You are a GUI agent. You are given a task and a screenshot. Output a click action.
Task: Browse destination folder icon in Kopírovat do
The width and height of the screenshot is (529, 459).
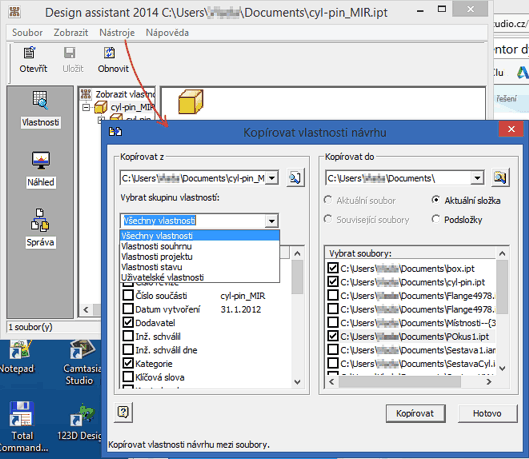pos(500,177)
